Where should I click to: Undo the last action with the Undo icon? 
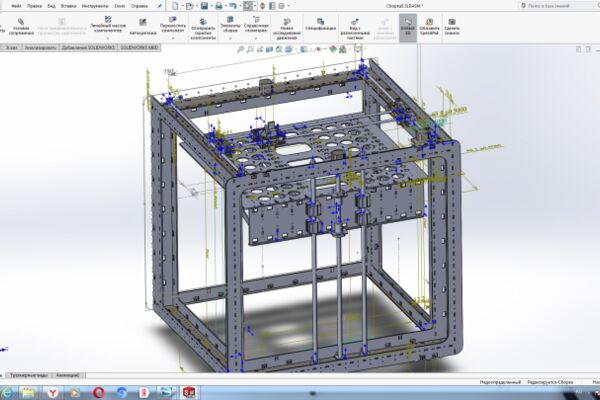233,6
